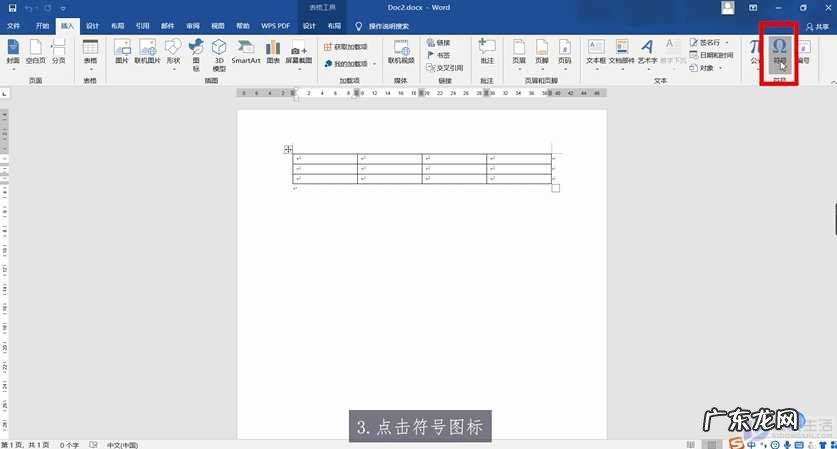Viewport: 837px width, 449px height.
Task: Select the 插入 (Insert) ribbon tab
Action: [67, 26]
